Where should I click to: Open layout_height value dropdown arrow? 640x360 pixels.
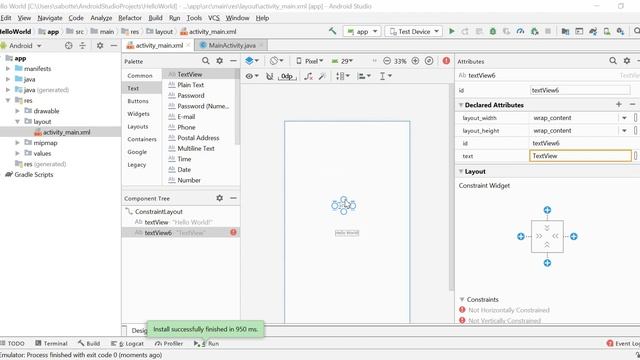pyautogui.click(x=624, y=131)
